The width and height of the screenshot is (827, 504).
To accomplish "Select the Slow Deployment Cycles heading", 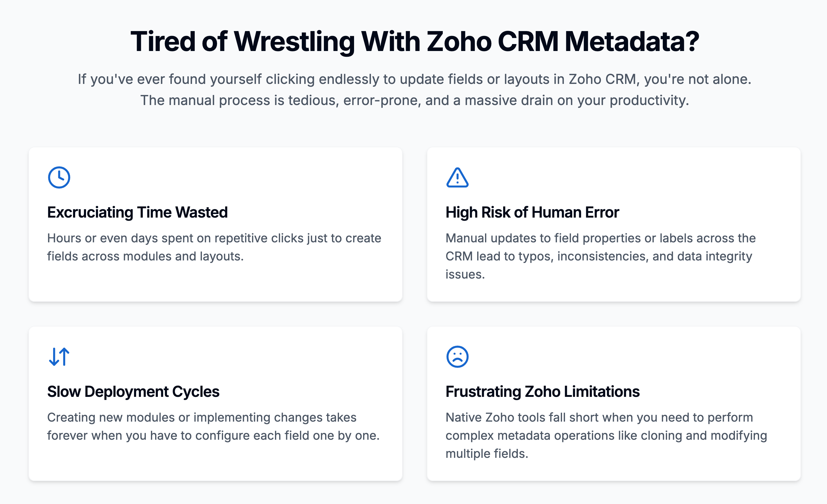I will (x=133, y=392).
